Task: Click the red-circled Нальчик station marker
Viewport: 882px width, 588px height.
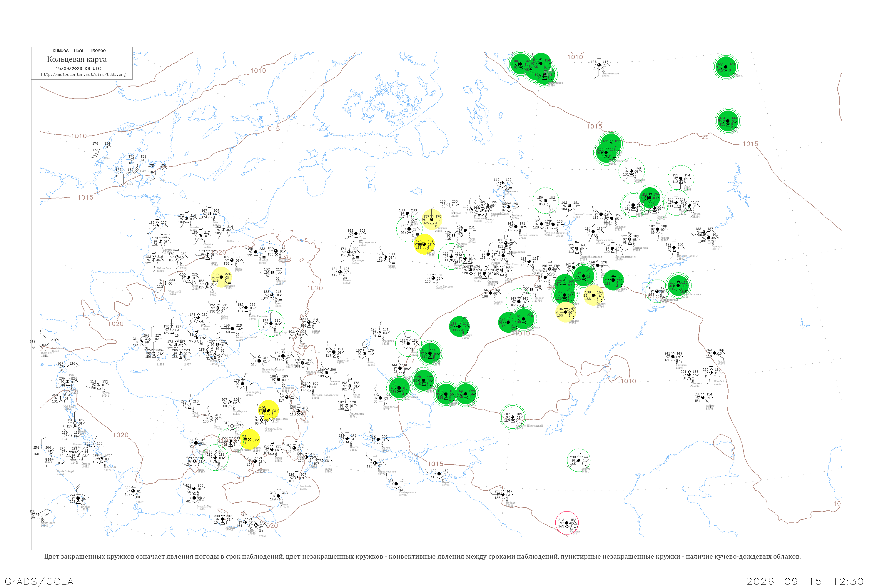Action: 567,523
